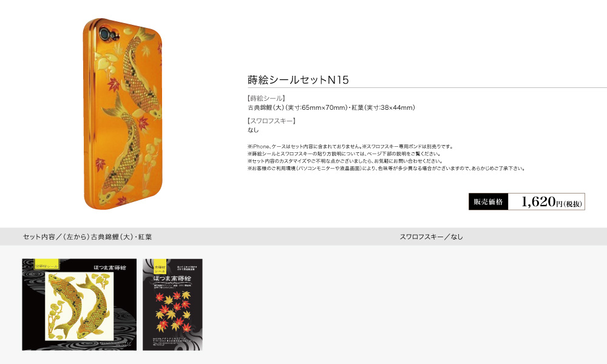Click the 【蒔絵シール】 heading
The image size is (607, 364).
pos(266,98)
